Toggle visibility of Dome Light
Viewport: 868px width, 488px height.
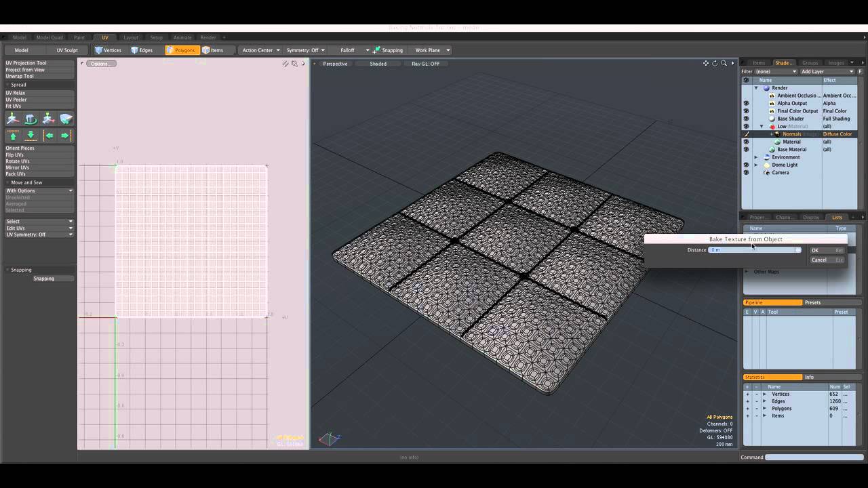(x=746, y=165)
